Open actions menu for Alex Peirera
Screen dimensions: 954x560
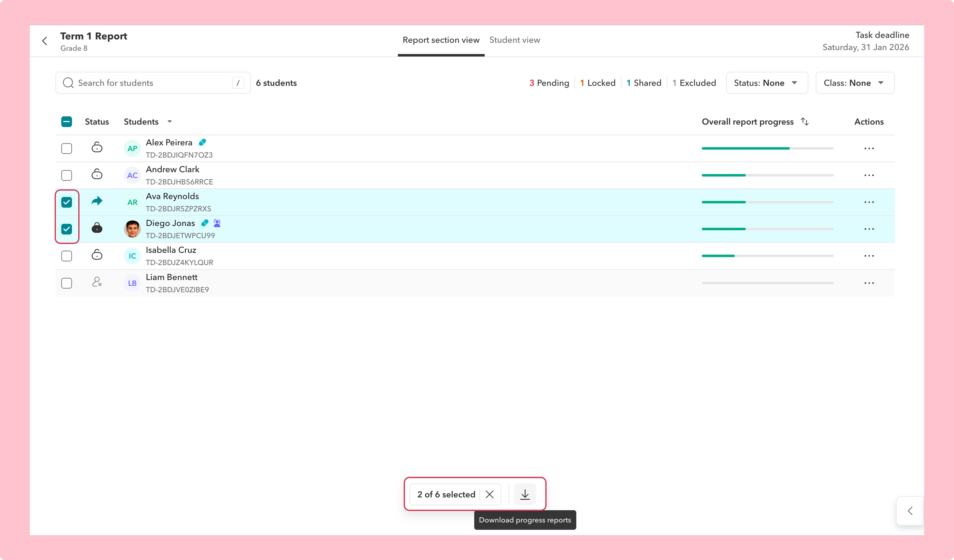(869, 148)
